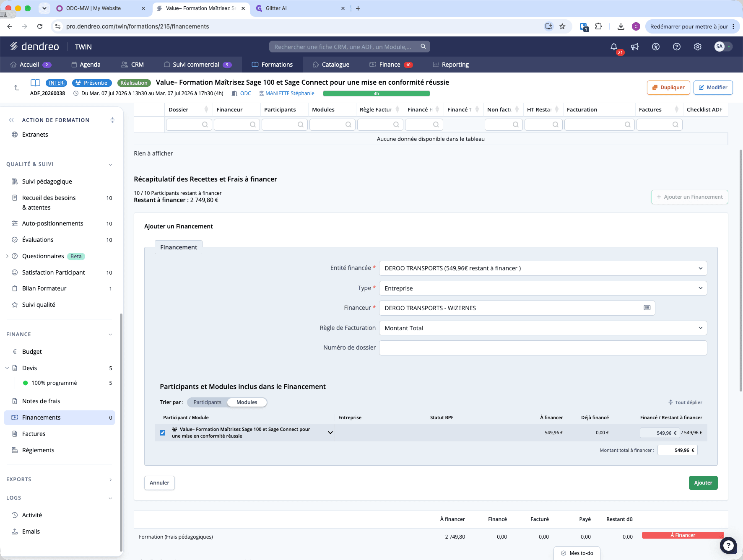Click the back-up arrow beside ADF title
The width and height of the screenshot is (743, 560).
point(16,88)
